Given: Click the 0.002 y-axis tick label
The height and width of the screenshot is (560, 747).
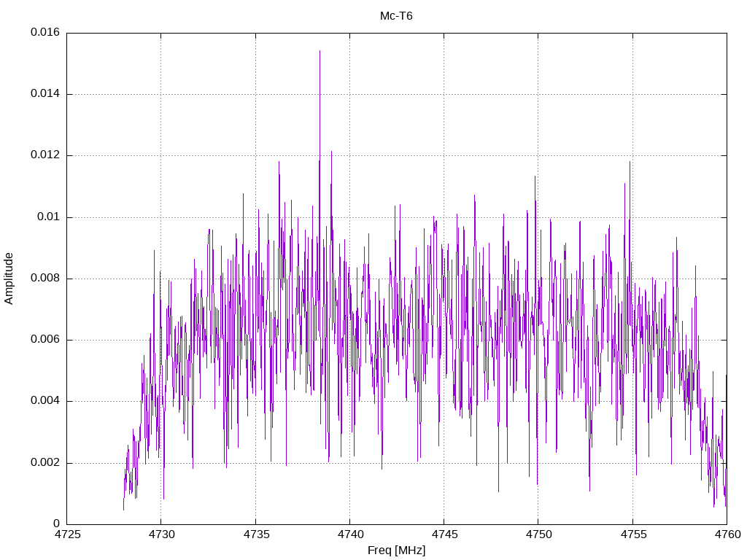Looking at the screenshot, I should [45, 463].
